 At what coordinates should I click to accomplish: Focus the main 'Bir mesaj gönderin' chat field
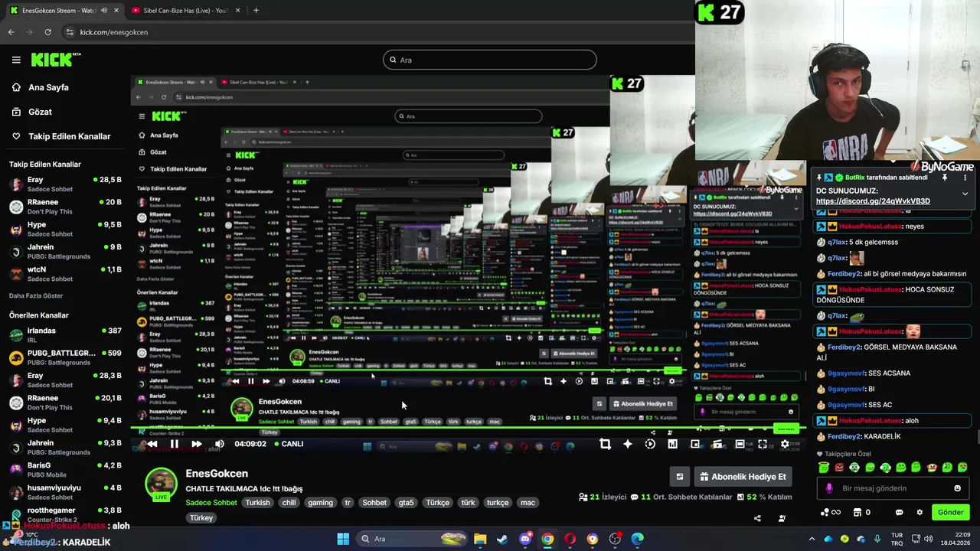(892, 488)
